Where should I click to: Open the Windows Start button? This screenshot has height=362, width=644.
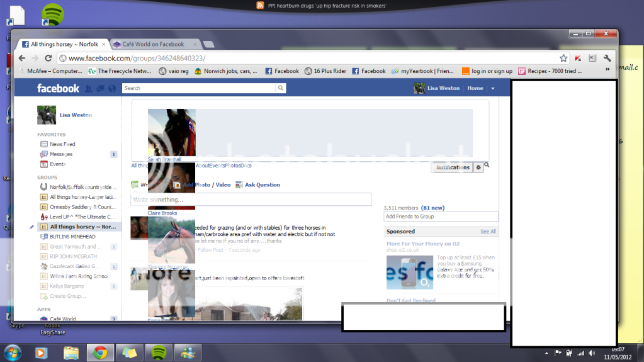click(13, 353)
